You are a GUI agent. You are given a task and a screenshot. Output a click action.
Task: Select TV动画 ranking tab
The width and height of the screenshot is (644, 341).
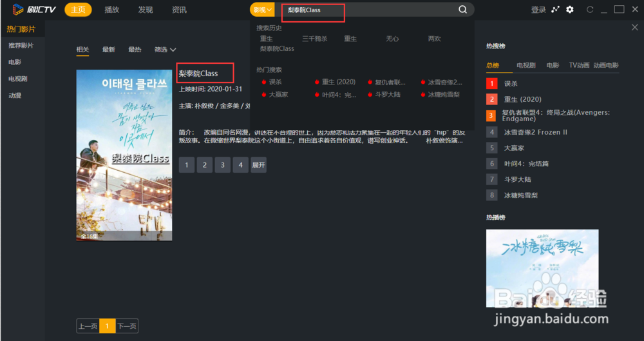point(579,65)
